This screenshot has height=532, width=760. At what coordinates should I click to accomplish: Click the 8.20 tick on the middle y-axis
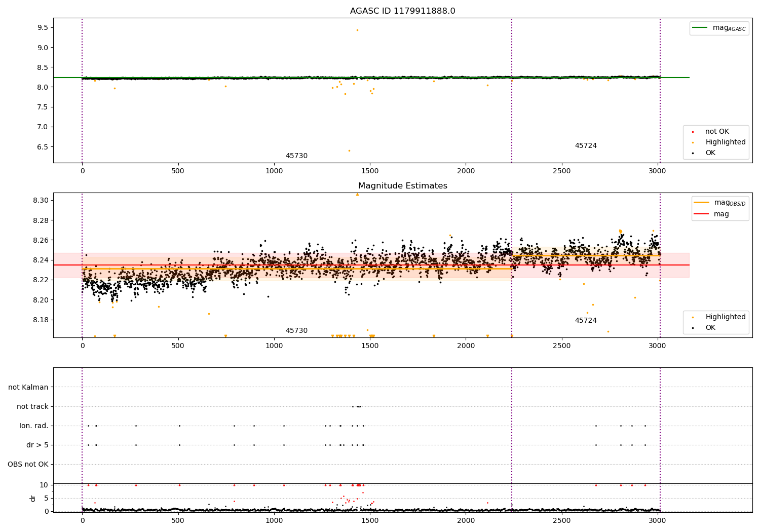pos(41,300)
